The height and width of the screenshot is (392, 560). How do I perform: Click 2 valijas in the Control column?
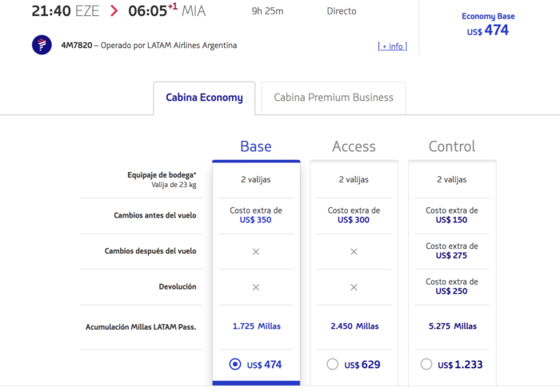[452, 179]
